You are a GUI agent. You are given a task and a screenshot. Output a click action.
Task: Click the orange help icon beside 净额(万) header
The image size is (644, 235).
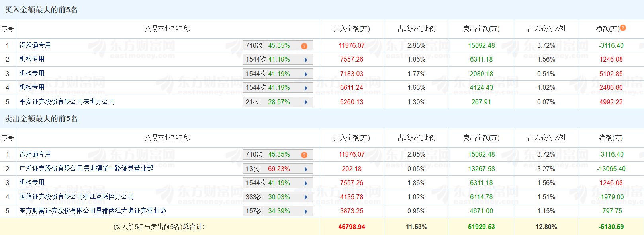pos(623,28)
